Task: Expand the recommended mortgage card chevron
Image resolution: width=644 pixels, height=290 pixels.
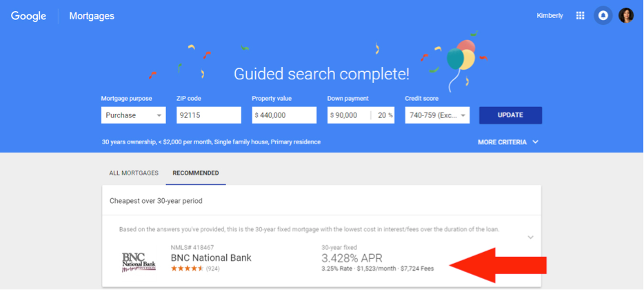Action: coord(531,238)
